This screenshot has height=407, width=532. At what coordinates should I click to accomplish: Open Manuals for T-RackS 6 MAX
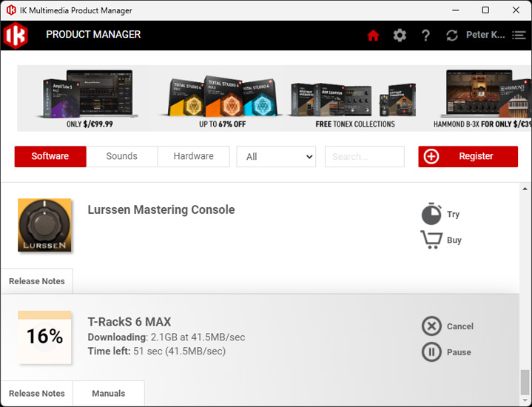point(108,394)
